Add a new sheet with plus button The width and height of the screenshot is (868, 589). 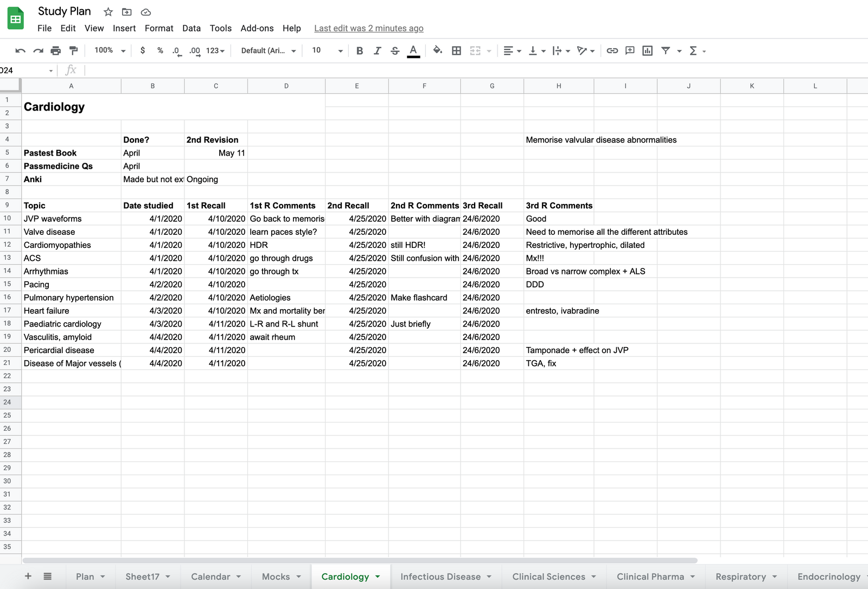click(x=28, y=577)
